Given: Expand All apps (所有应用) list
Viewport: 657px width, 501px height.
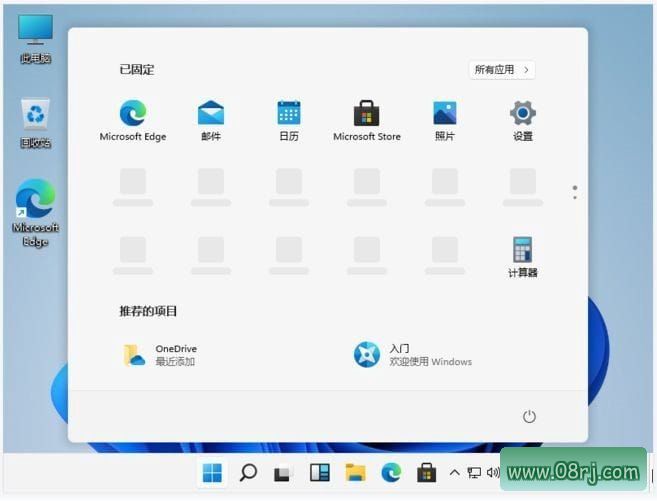Looking at the screenshot, I should click(x=502, y=70).
